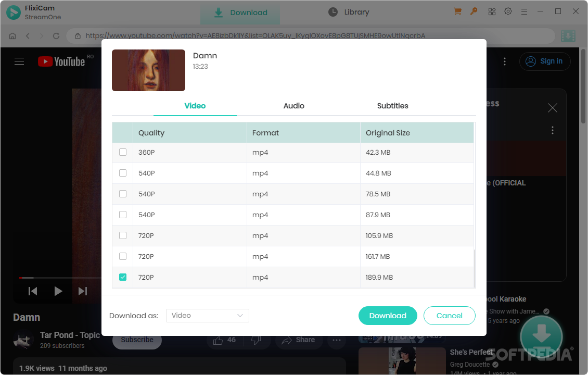Screen dimensions: 588x375
Task: Switch to the Video tab
Action: pyautogui.click(x=195, y=106)
